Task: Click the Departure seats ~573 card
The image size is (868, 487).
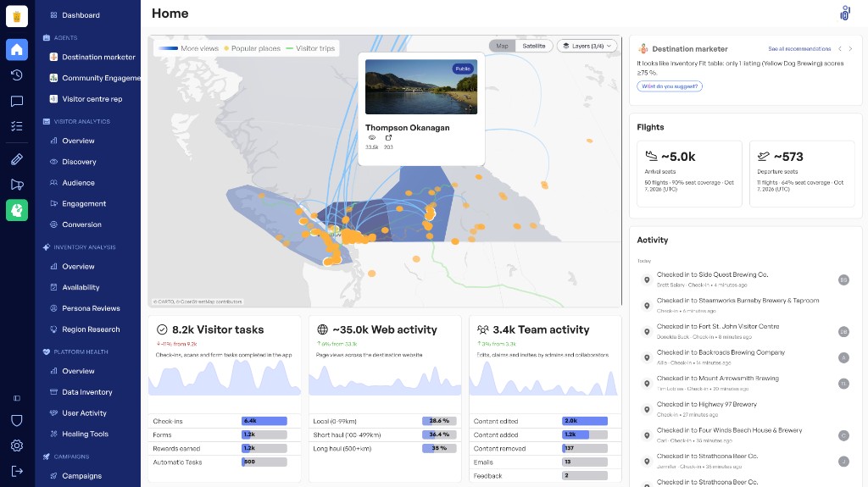Action: [802, 174]
